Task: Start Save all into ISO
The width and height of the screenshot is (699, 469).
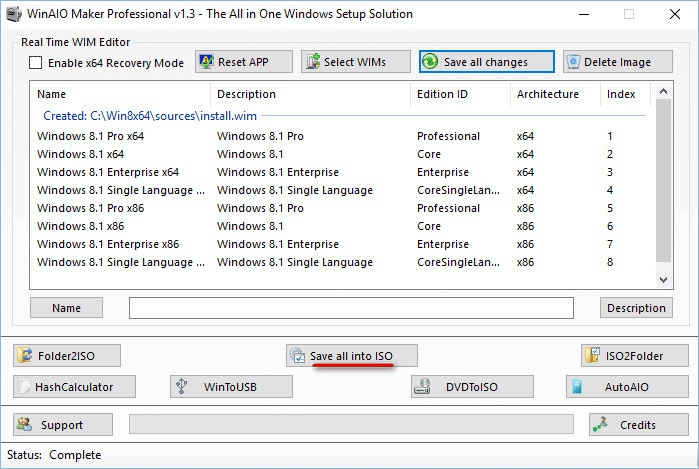Action: tap(352, 355)
